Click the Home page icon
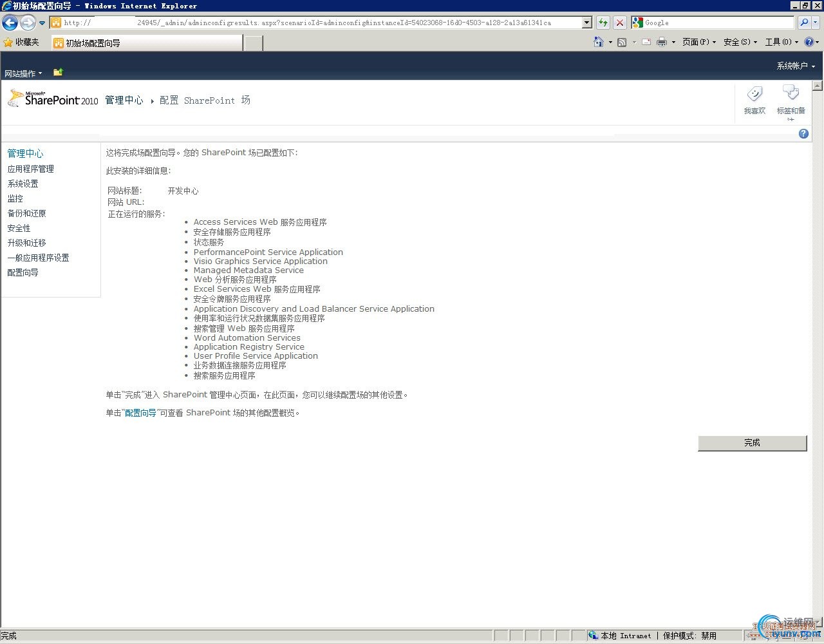This screenshot has height=644, width=824. pos(599,42)
